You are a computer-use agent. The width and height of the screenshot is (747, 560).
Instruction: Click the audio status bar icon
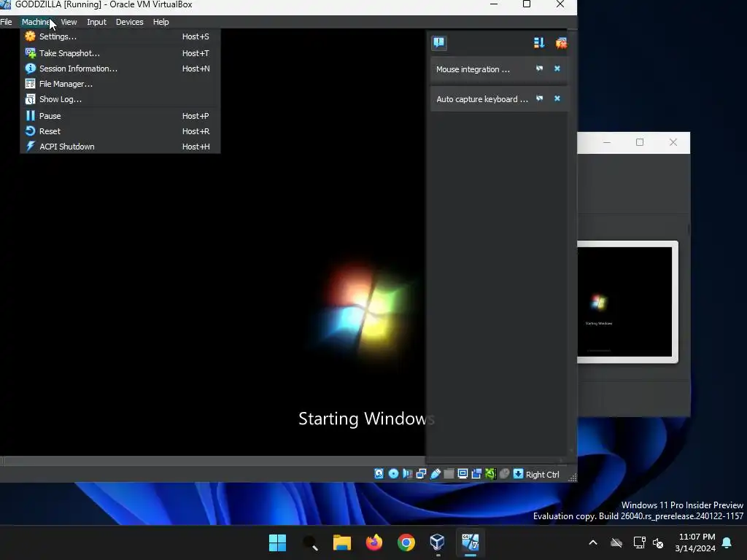point(407,474)
